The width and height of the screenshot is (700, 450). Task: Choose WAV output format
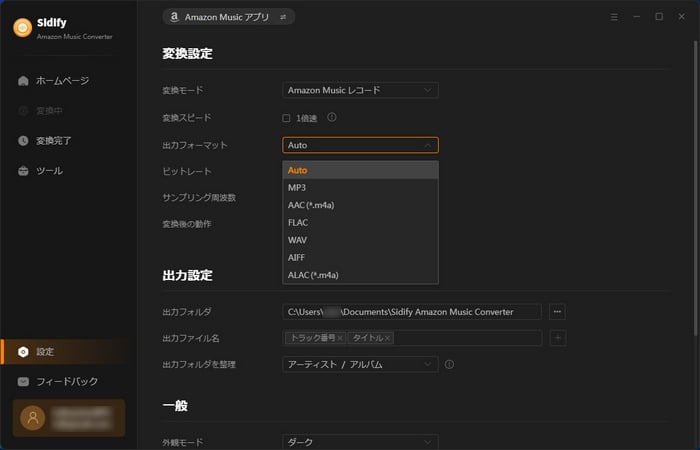(360, 240)
